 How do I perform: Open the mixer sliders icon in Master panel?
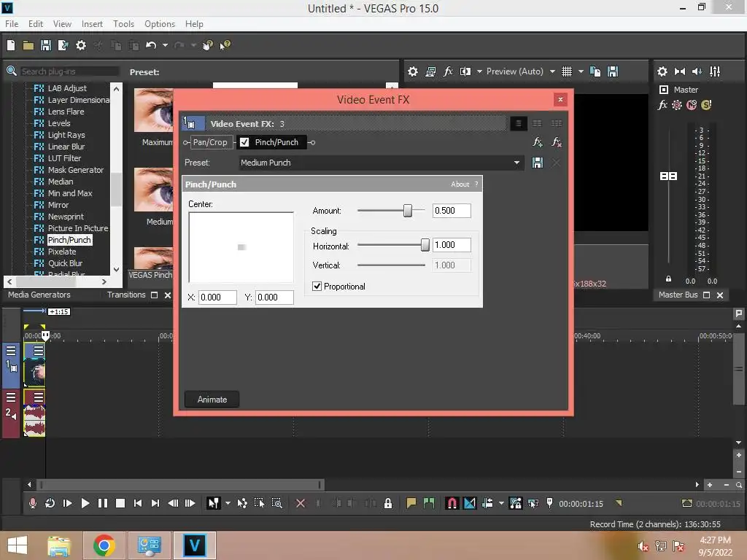coord(715,71)
